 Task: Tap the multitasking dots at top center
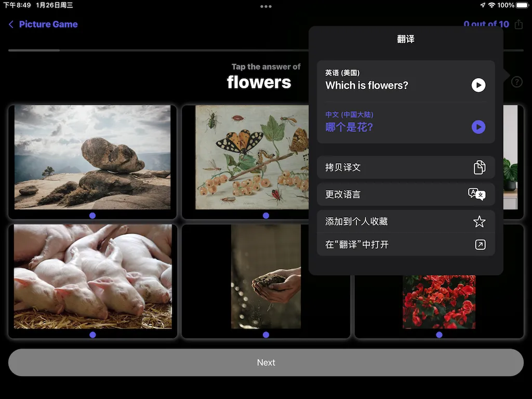(x=266, y=6)
